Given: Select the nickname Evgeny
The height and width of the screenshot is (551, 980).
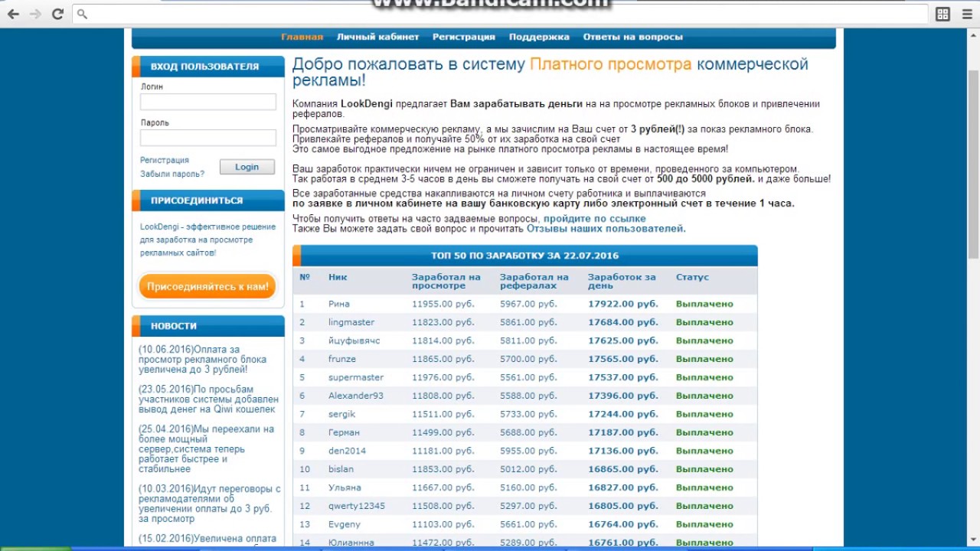Looking at the screenshot, I should [345, 524].
